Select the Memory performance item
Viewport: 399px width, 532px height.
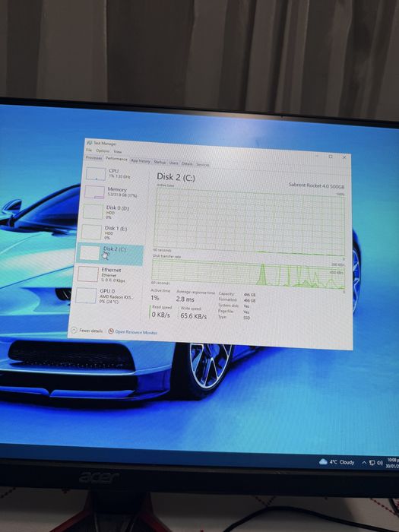coord(114,192)
